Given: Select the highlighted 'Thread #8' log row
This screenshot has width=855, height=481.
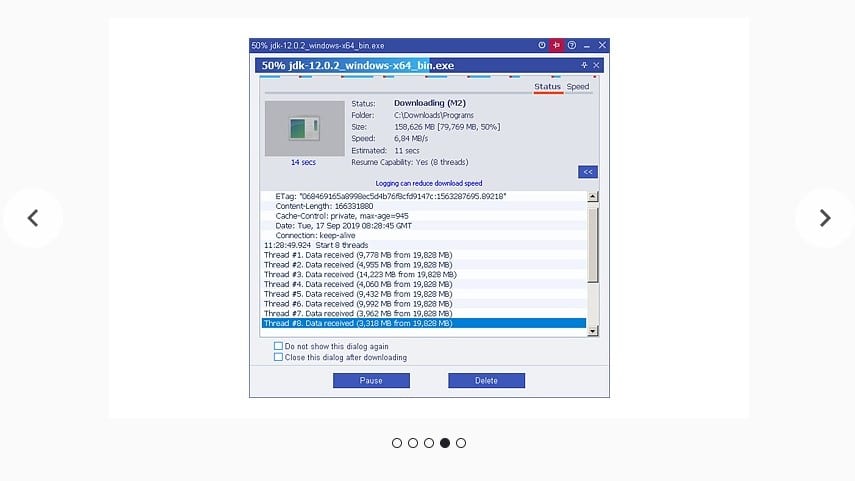Looking at the screenshot, I should pyautogui.click(x=424, y=323).
